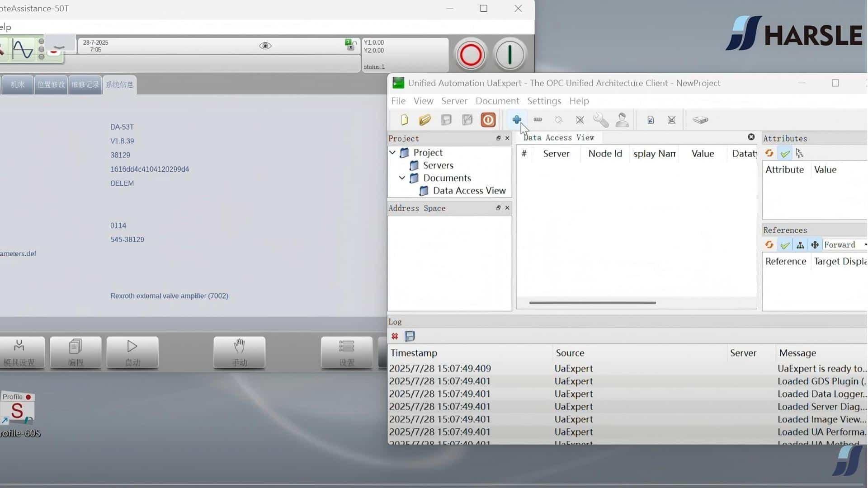
Task: Open the Forward direction dropdown
Action: pos(844,245)
